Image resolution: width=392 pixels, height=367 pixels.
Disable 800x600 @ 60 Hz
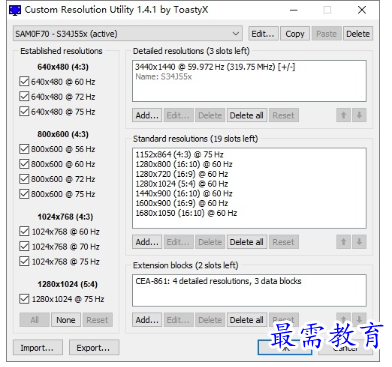(24, 164)
